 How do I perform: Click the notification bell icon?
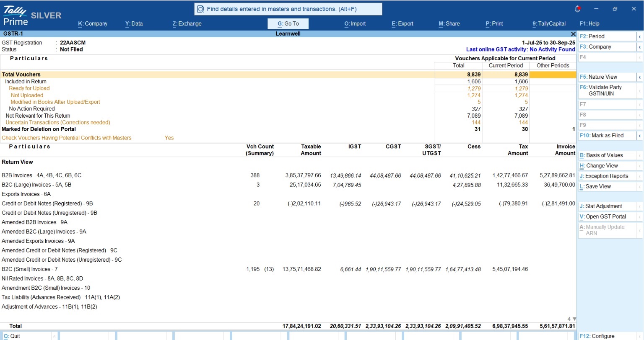click(x=577, y=9)
